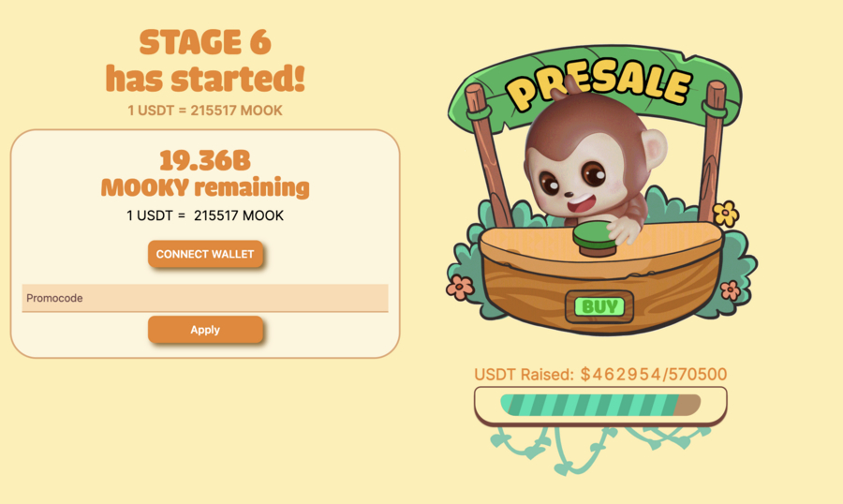Click the black 1 USDT = 215517 MOOK rate
The width and height of the screenshot is (843, 504).
pyautogui.click(x=205, y=215)
